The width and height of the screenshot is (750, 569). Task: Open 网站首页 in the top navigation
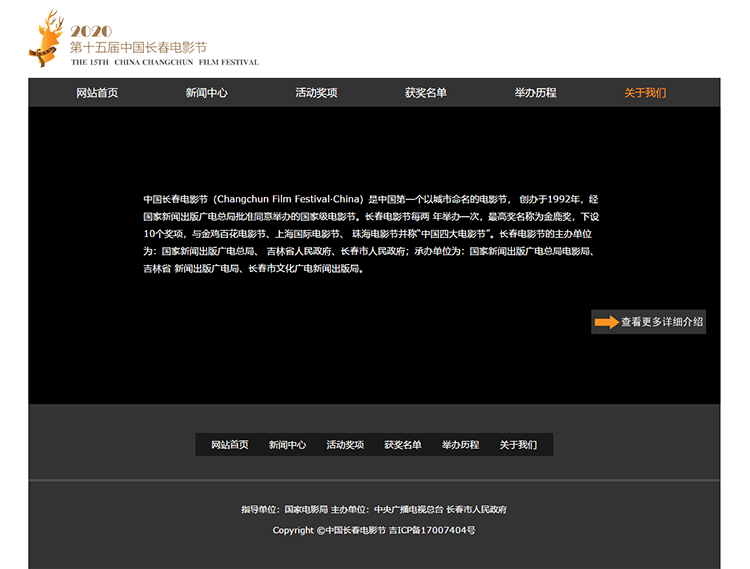(x=97, y=93)
